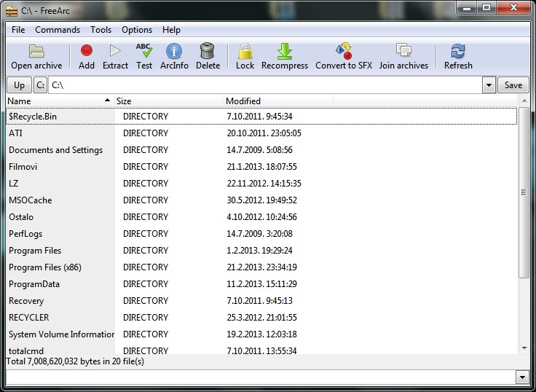Click the Join archives icon
Image resolution: width=536 pixels, height=392 pixels.
(x=403, y=50)
